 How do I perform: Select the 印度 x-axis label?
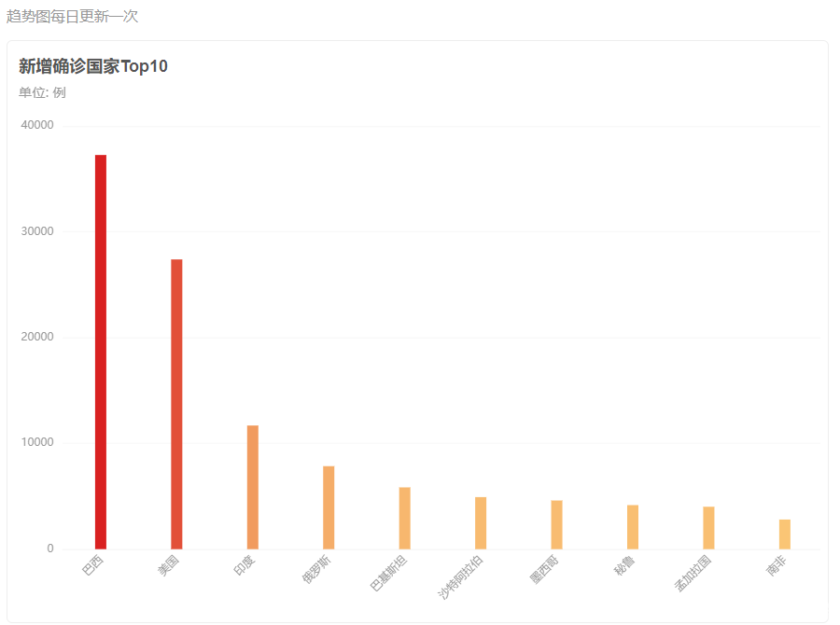245,566
